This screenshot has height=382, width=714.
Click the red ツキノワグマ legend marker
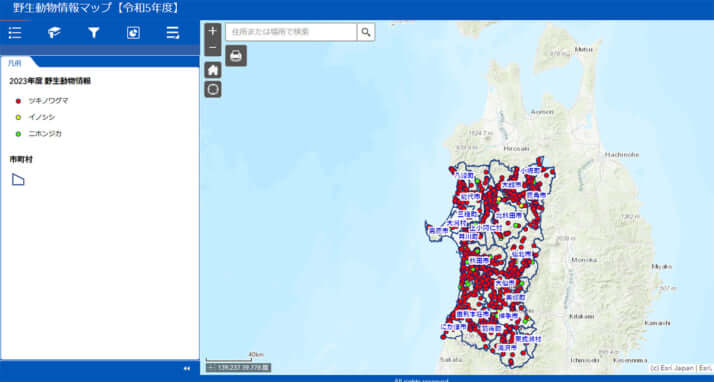coord(18,101)
